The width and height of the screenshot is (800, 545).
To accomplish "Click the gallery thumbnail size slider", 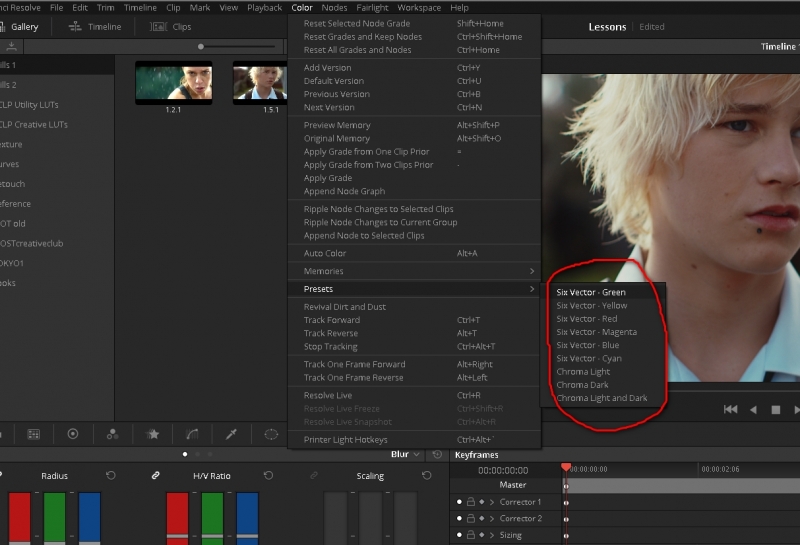I will point(202,47).
